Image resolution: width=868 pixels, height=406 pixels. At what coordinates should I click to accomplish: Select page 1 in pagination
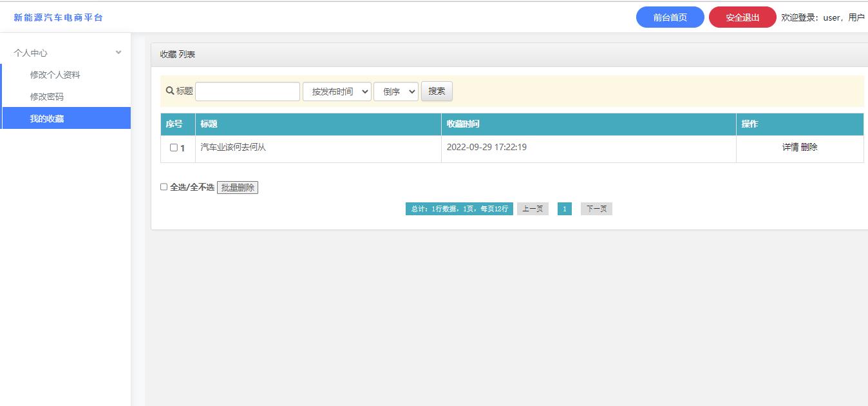point(564,209)
